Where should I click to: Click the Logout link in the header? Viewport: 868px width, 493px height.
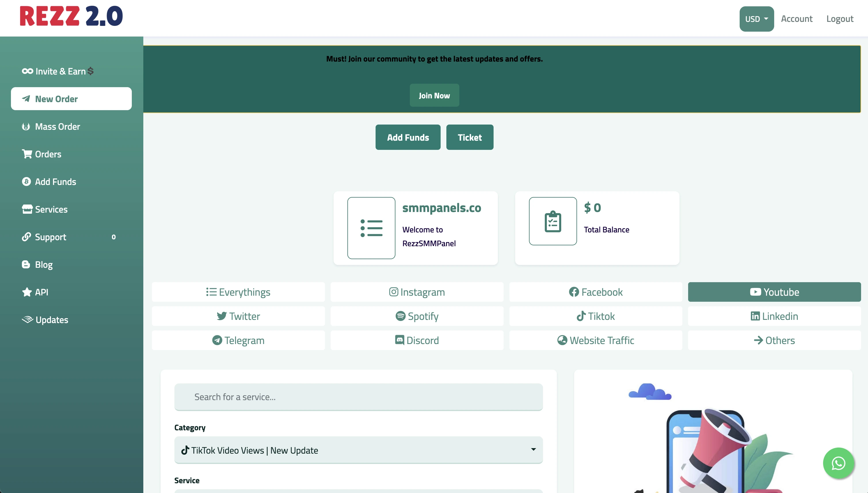839,19
